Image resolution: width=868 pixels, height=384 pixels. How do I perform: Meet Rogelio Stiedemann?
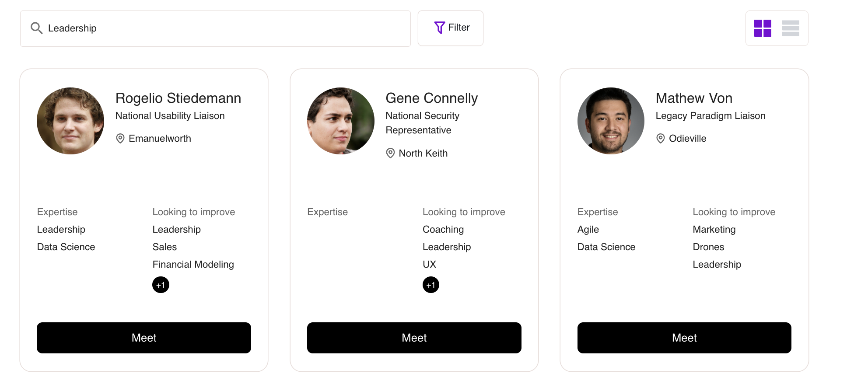[144, 338]
